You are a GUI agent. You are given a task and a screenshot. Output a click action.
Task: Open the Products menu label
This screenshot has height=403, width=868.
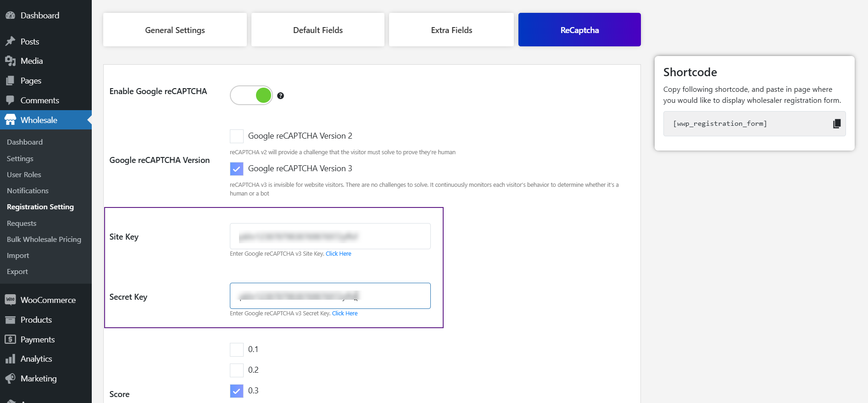pos(36,319)
